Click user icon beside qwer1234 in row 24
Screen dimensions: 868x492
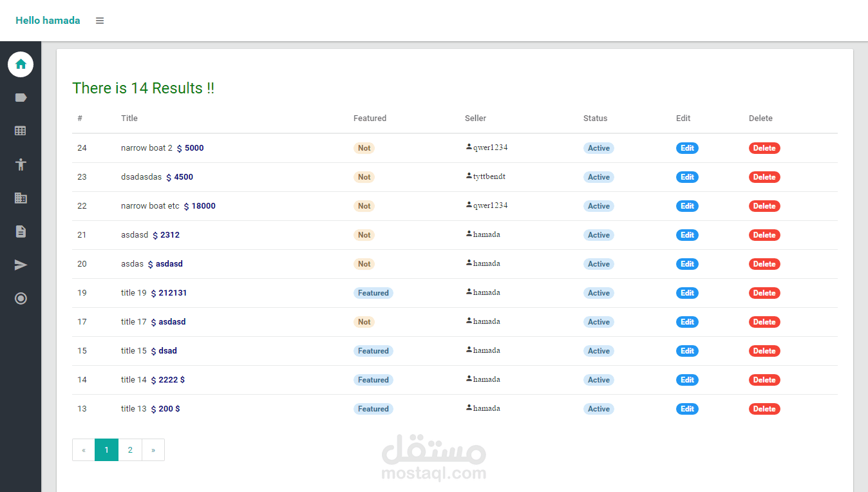[469, 147]
